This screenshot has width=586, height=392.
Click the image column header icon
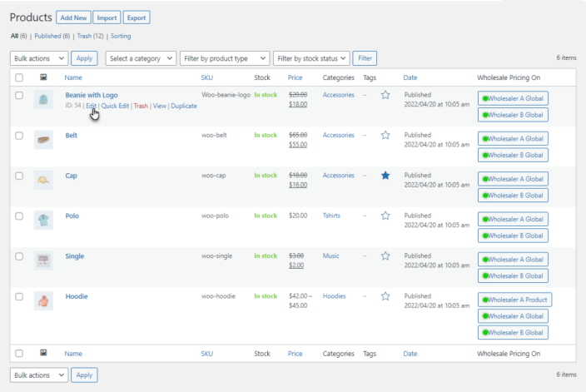pyautogui.click(x=43, y=77)
